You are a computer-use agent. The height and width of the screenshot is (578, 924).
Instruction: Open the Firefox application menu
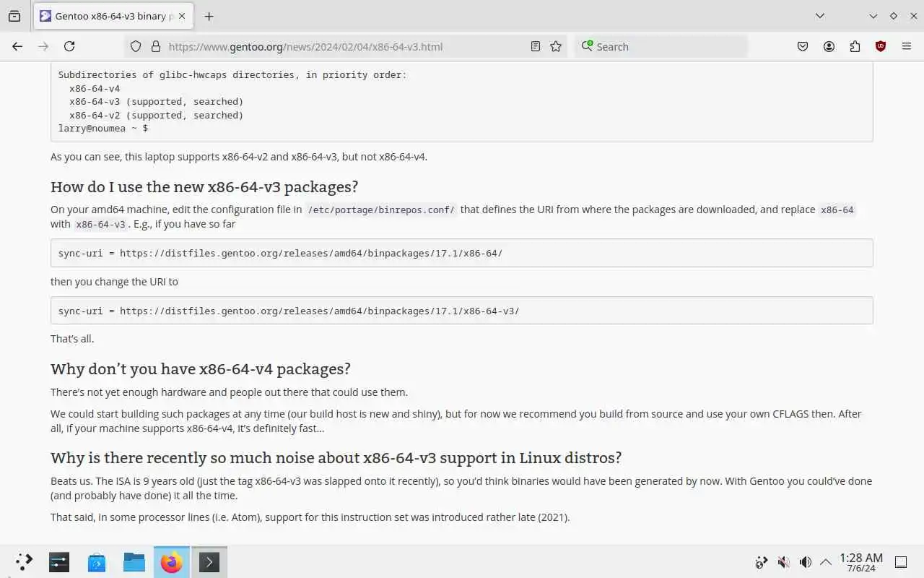click(907, 46)
